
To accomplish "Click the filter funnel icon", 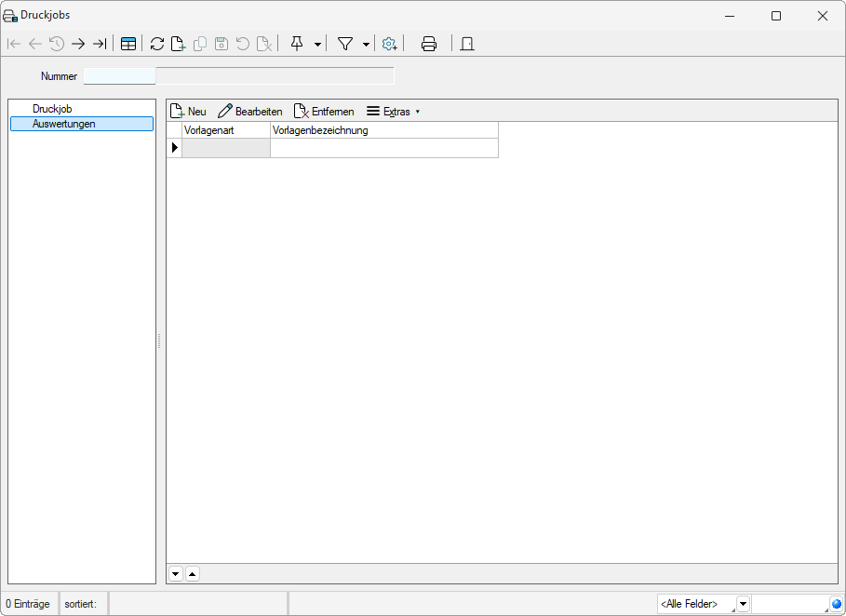I will click(x=345, y=44).
